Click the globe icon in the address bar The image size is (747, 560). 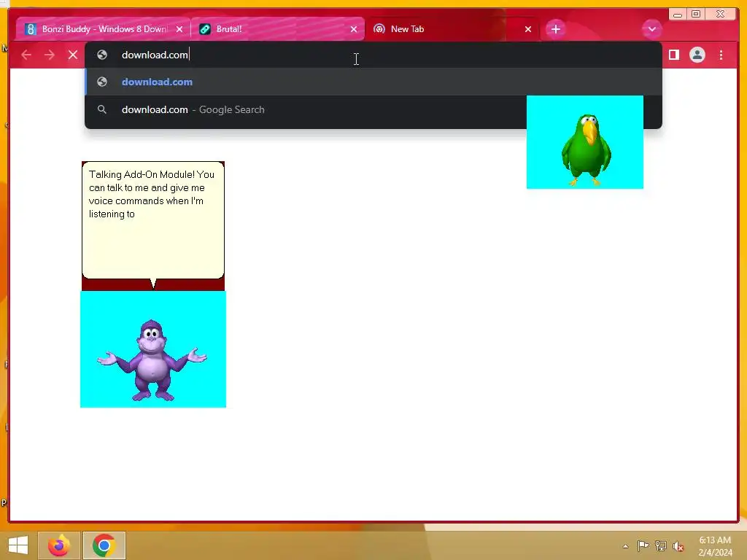tap(102, 55)
